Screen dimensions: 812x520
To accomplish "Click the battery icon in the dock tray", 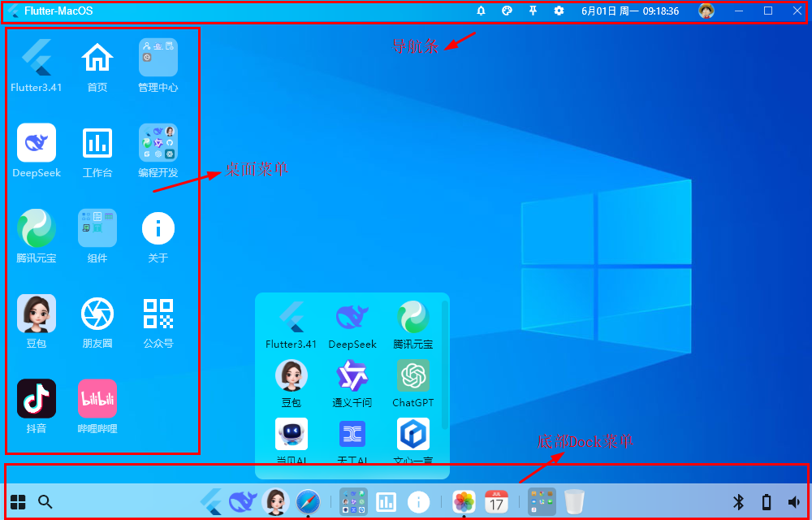I will tap(767, 501).
